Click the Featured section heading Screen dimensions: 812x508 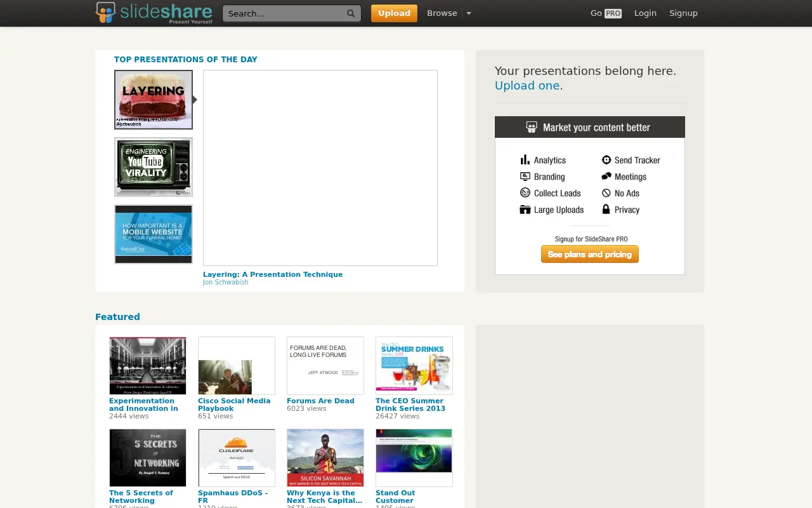[117, 317]
